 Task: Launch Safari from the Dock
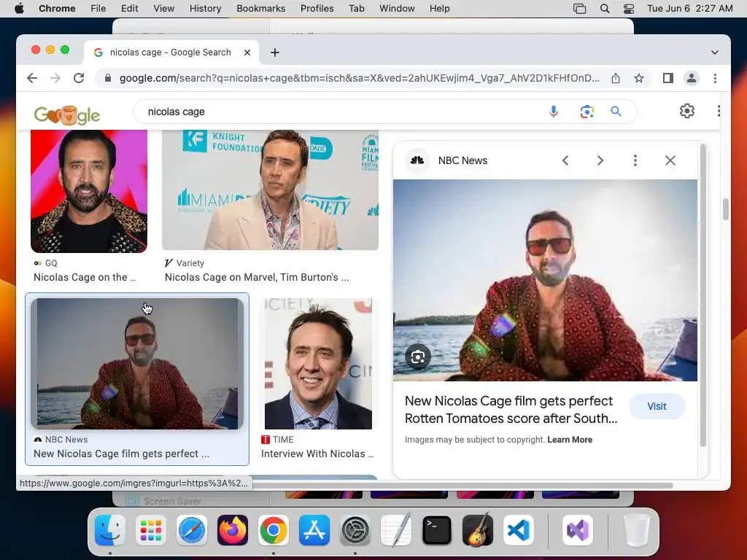click(192, 530)
